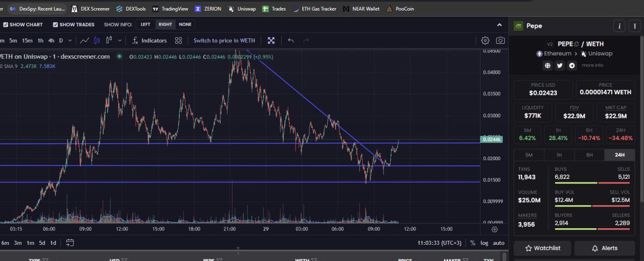Viewport: 644px width, 261px height.
Task: Switch stats to the 24H tab
Action: (619, 155)
